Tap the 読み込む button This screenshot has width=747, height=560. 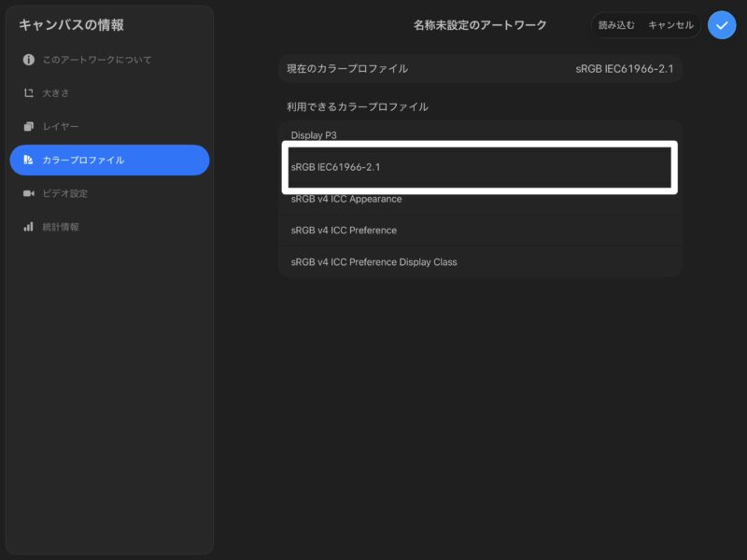point(616,25)
